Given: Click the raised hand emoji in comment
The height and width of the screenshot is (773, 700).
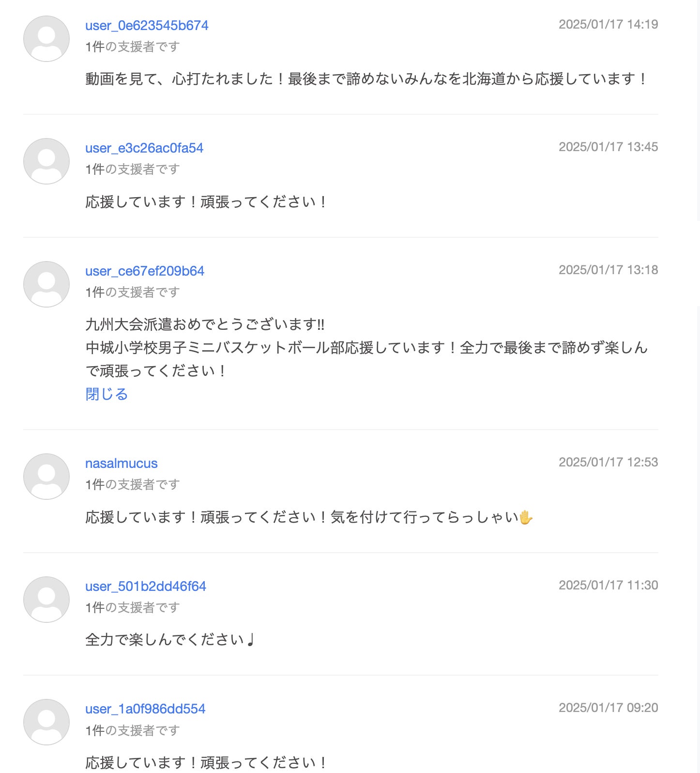Looking at the screenshot, I should click(526, 518).
